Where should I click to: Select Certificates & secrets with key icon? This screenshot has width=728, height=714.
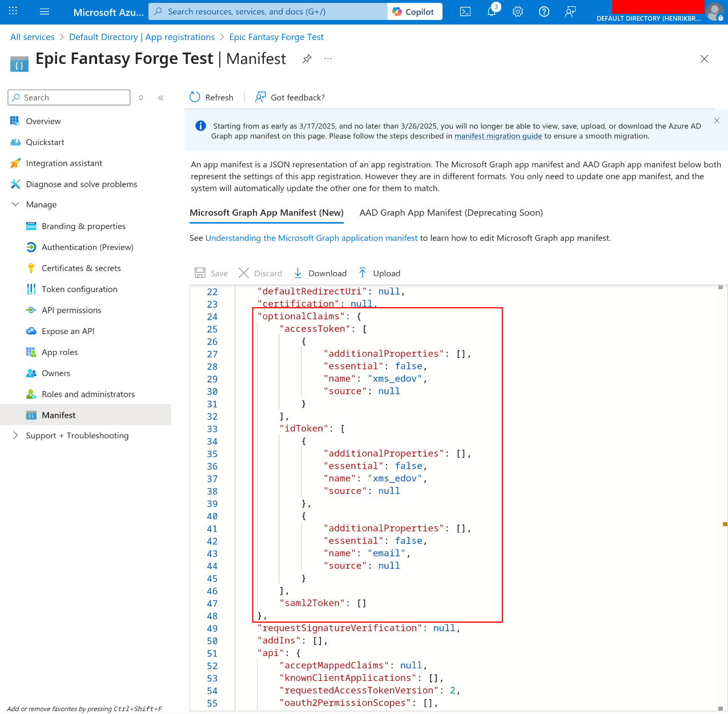[81, 268]
